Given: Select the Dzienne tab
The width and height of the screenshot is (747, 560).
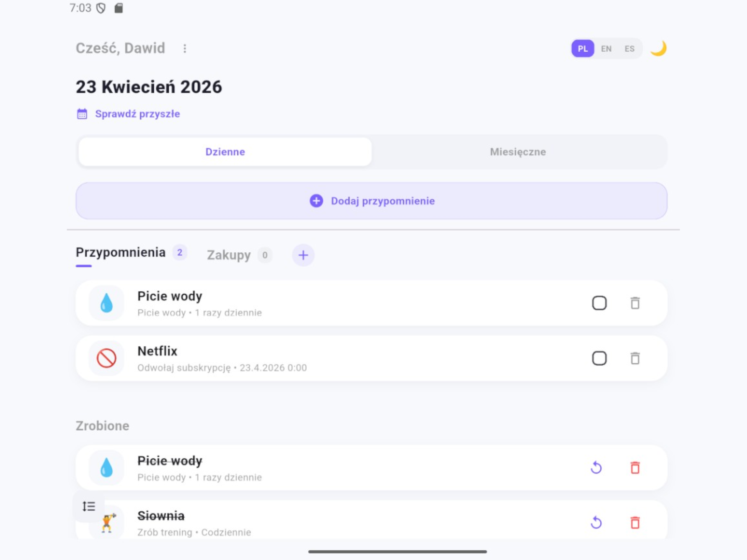Looking at the screenshot, I should pos(225,152).
